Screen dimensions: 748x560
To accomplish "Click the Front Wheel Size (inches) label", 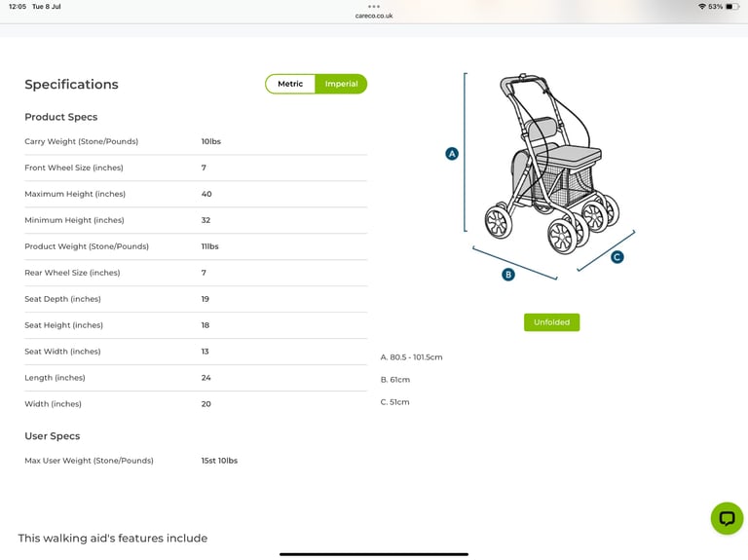I will coord(74,168).
